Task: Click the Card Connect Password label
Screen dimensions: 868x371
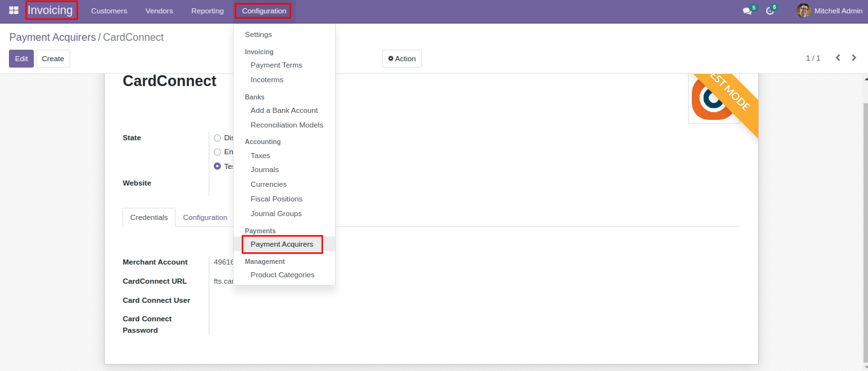Action: click(x=147, y=324)
